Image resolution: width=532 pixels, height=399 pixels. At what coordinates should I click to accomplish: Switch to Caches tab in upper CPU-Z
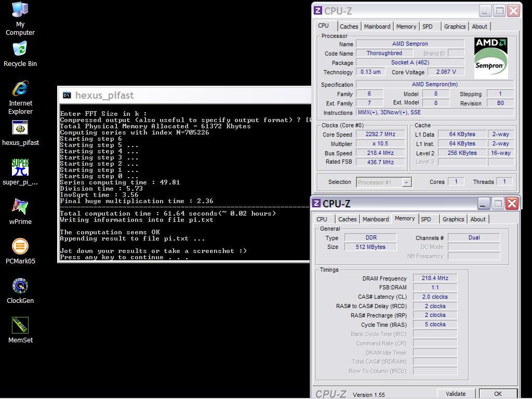(349, 26)
